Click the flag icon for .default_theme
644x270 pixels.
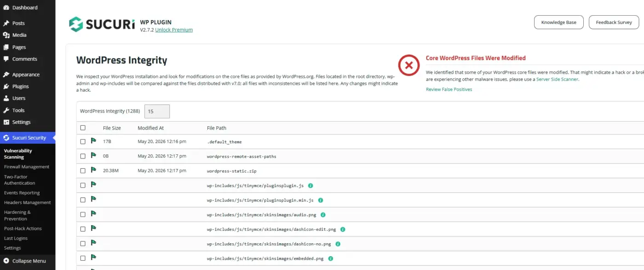(94, 141)
